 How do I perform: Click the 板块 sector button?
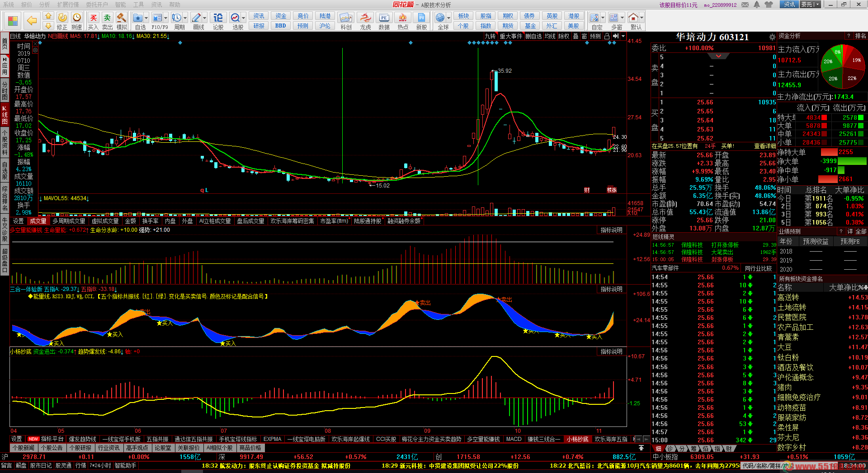coord(463,16)
